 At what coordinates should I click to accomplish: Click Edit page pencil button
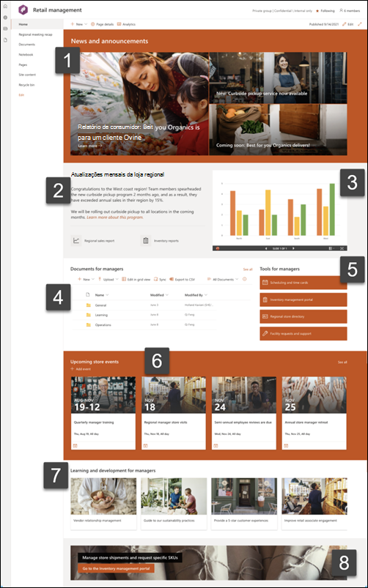click(x=347, y=24)
